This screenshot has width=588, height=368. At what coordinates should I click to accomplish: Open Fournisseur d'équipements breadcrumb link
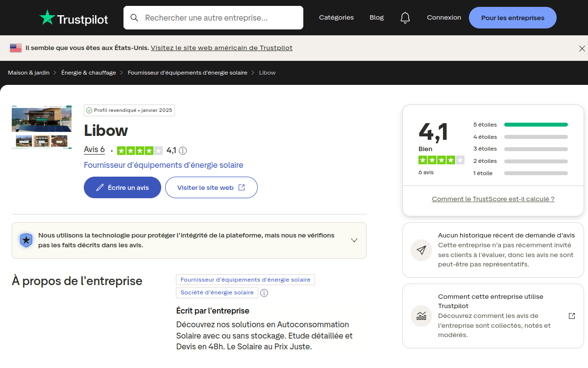pyautogui.click(x=188, y=73)
